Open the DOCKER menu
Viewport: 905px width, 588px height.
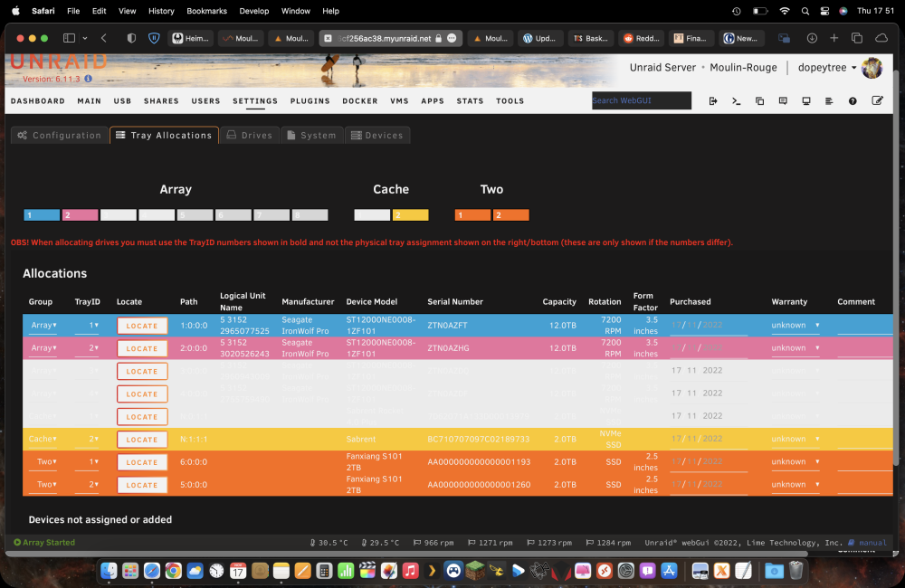click(359, 101)
